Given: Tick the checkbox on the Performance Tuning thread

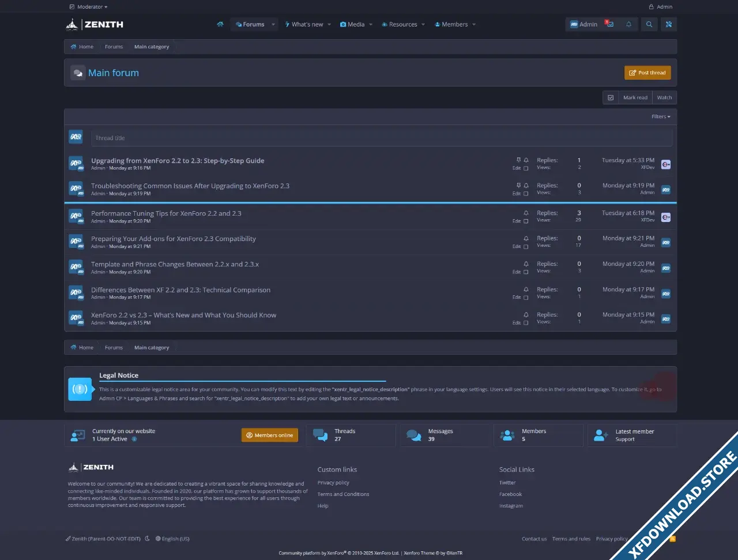Looking at the screenshot, I should point(526,221).
